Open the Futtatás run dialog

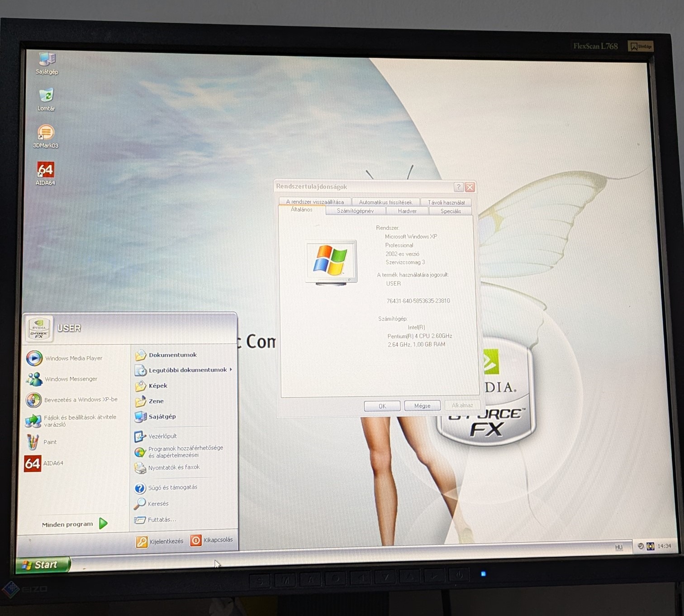[x=155, y=520]
